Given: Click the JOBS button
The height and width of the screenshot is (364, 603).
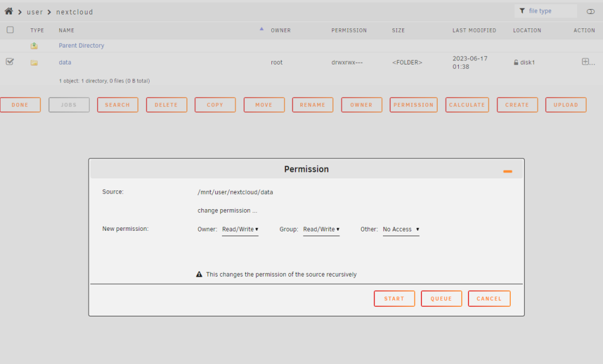Looking at the screenshot, I should [69, 104].
